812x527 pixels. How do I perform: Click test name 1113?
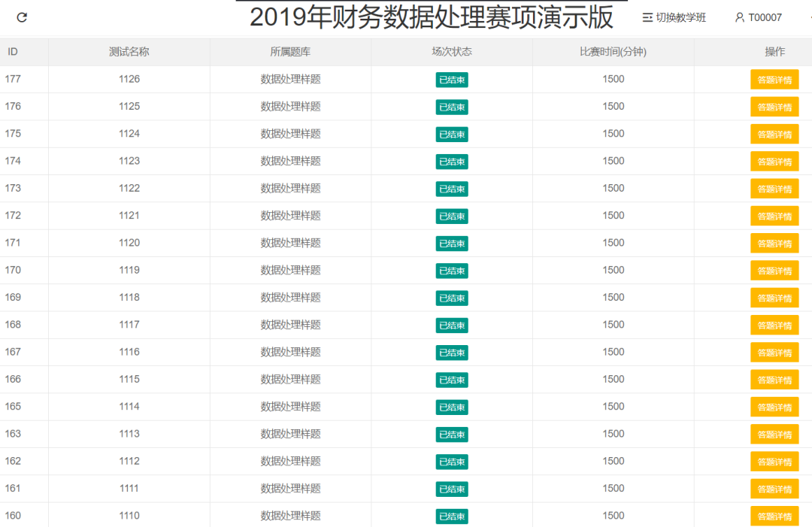pyautogui.click(x=129, y=434)
